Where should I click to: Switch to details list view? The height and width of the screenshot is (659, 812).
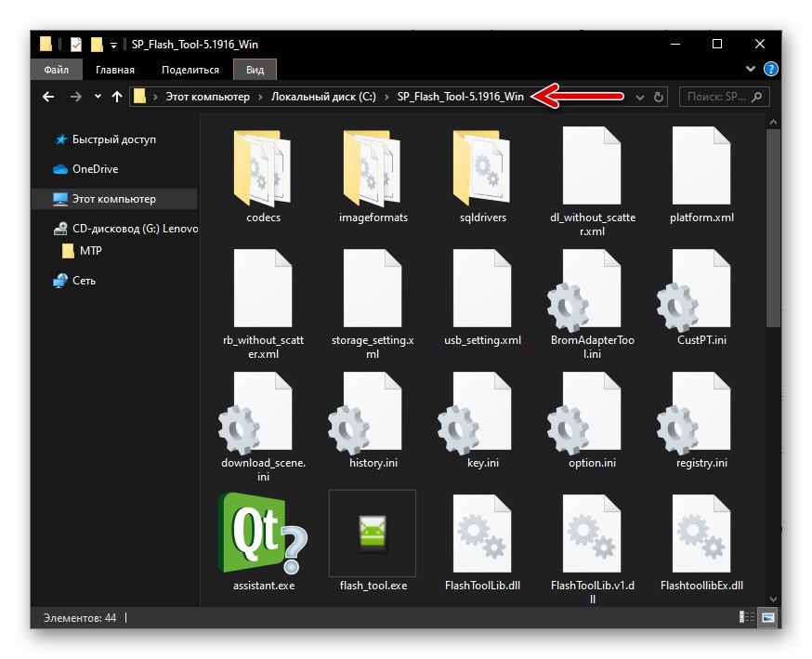[x=747, y=617]
